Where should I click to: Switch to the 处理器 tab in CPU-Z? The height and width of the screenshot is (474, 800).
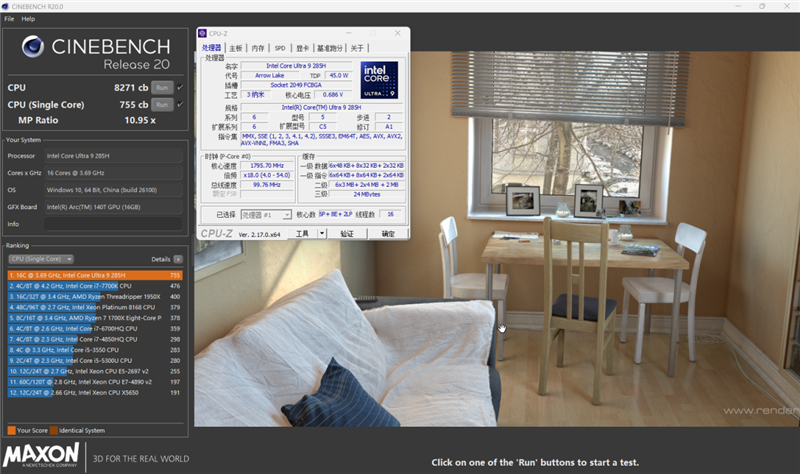click(211, 48)
